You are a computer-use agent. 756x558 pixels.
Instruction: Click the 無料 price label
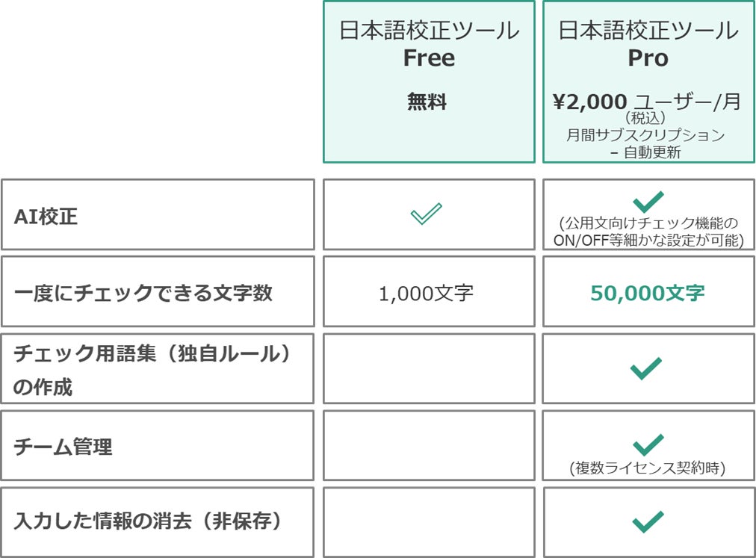[427, 102]
